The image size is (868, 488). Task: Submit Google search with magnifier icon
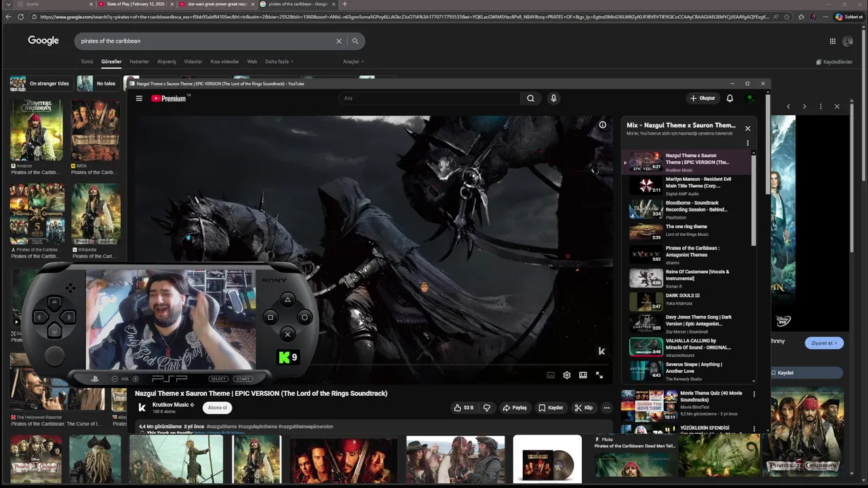tap(355, 41)
